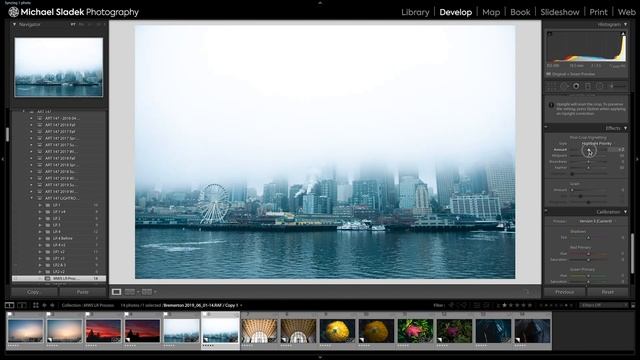640x360 pixels.
Task: Show the main window display icon
Action: point(9,305)
